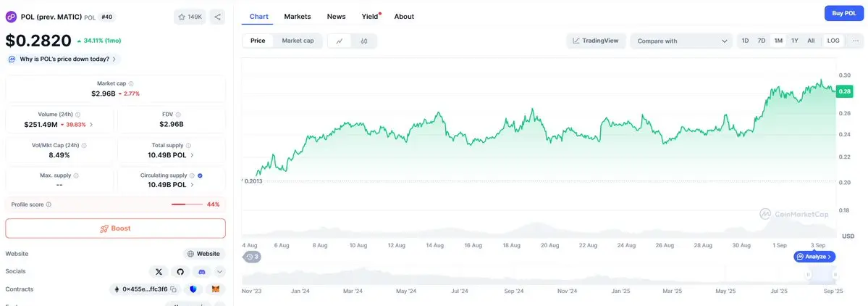Viewport: 868px width, 306px height.
Task: Select the 1M time range
Action: coord(778,41)
